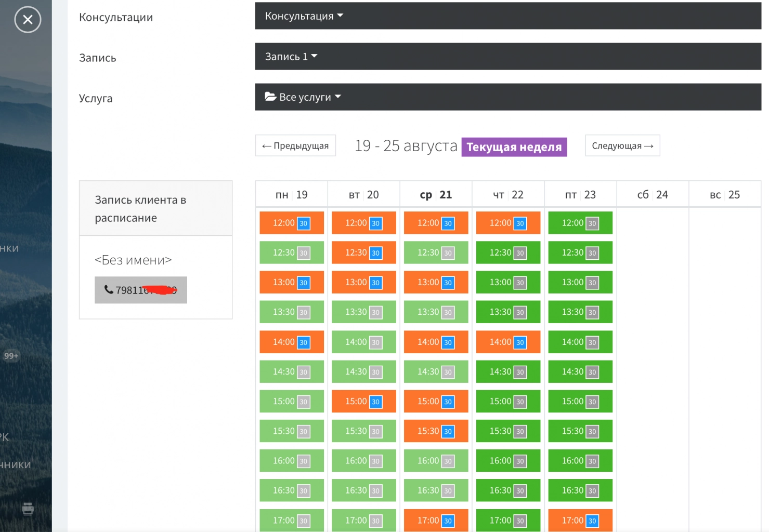
Task: Close the panel with the X icon
Action: 28,20
